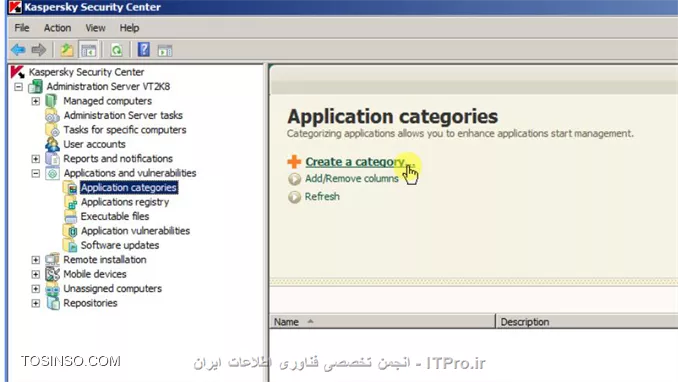Click the Create a category link
Viewport: 678px width, 382px height.
pyautogui.click(x=360, y=162)
